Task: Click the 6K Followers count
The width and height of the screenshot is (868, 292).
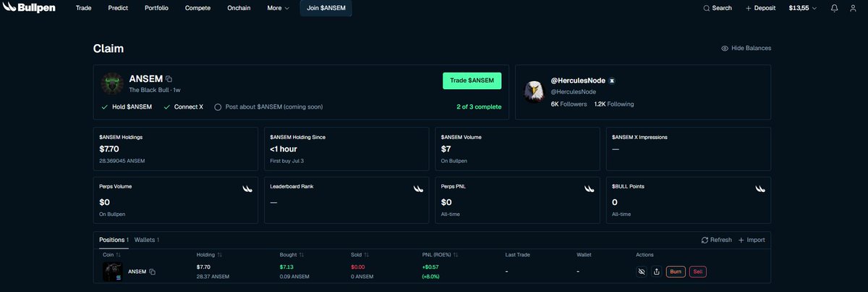Action: (x=569, y=104)
